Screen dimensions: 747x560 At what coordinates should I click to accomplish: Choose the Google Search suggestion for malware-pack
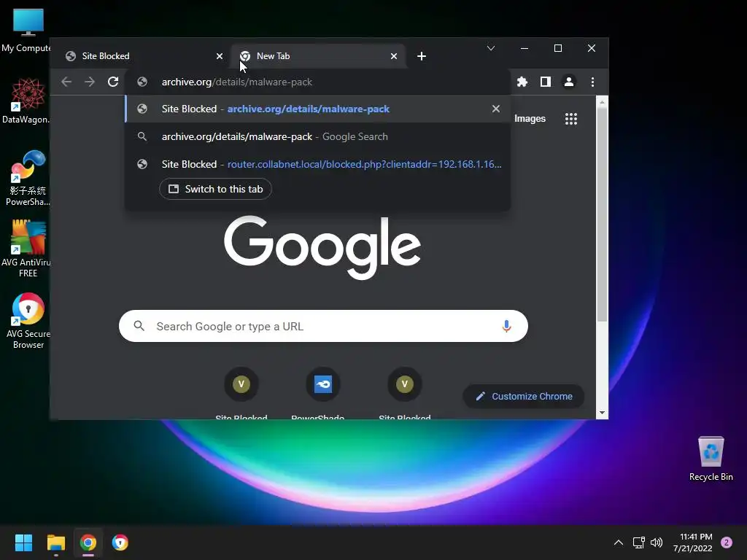(318, 136)
